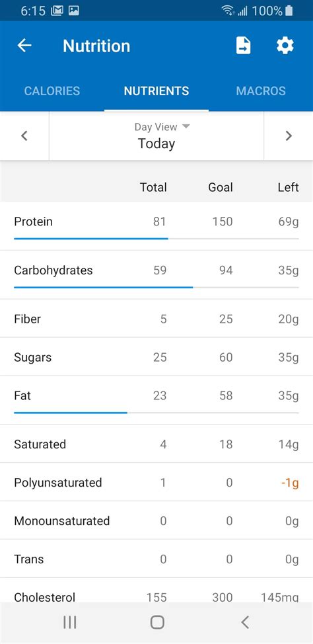Viewport: 313px width, 644px height.
Task: Switch to the Macros tab
Action: point(261,91)
